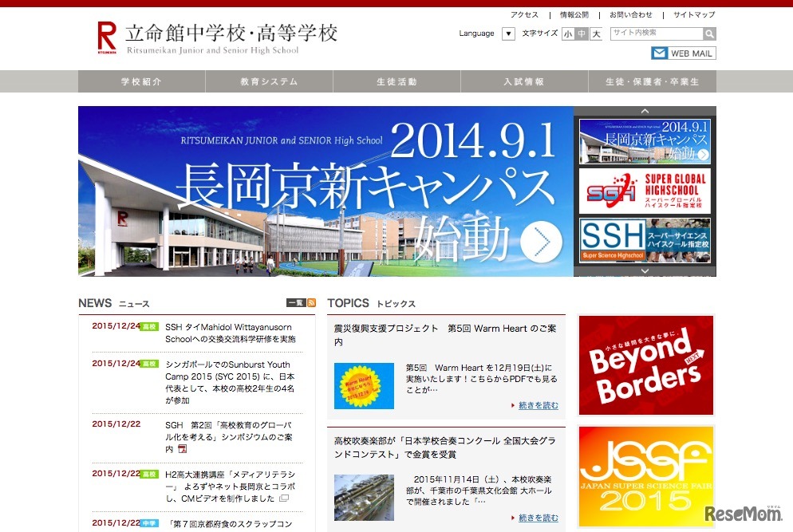Open 入試情報 navigation menu
The image size is (793, 532).
pos(524,81)
